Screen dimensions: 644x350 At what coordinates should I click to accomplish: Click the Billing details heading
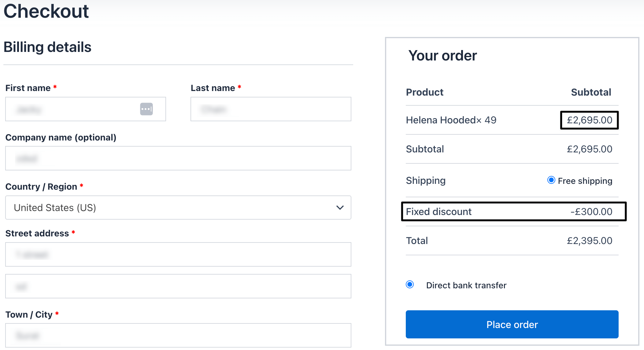[47, 47]
